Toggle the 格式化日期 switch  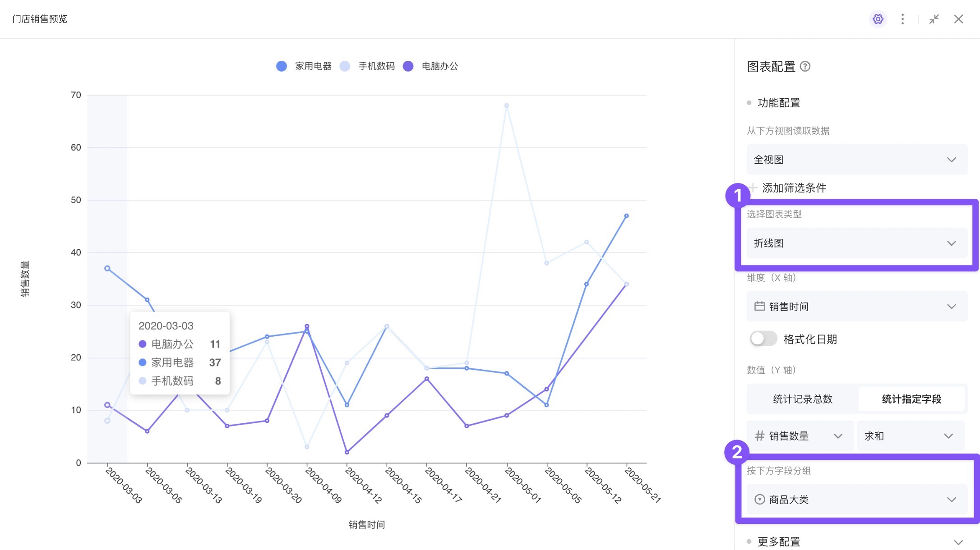point(763,339)
